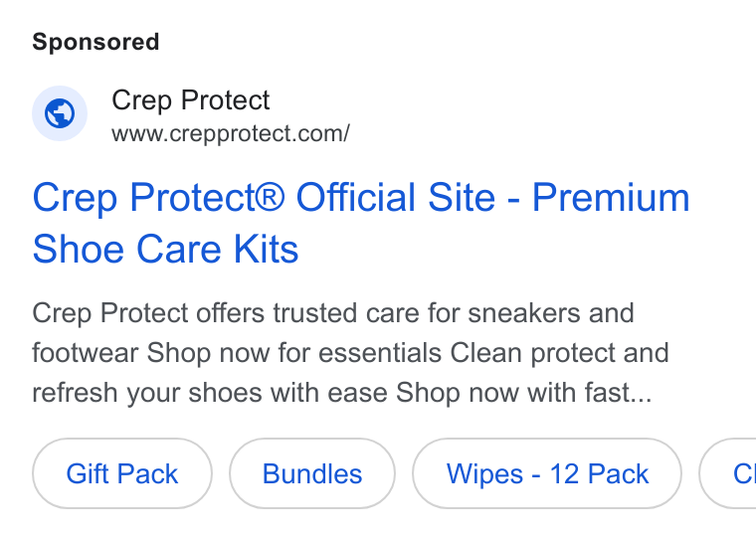Click description line starting "refresh your shoes"
Screen dimensions: 756x541
pyautogui.click(x=342, y=393)
